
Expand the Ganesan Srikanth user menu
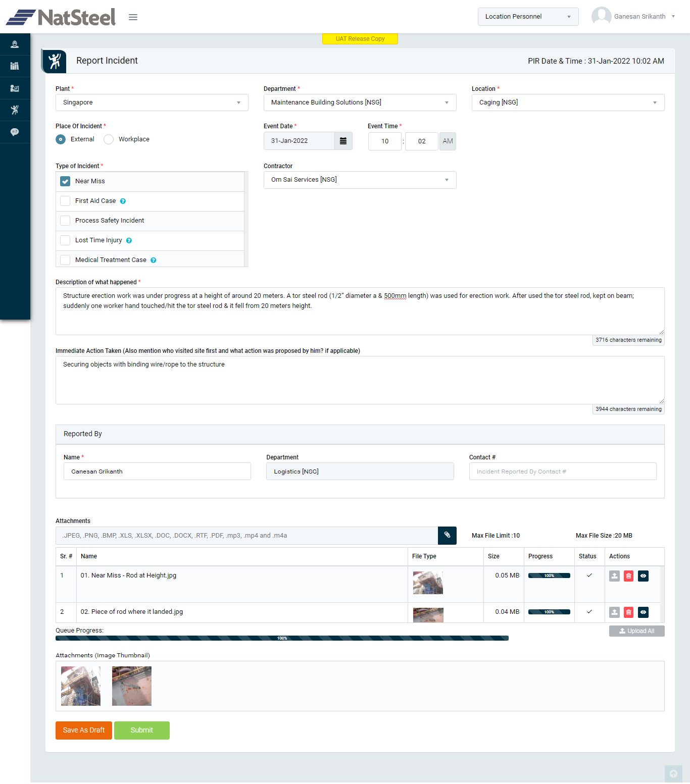[x=645, y=17]
